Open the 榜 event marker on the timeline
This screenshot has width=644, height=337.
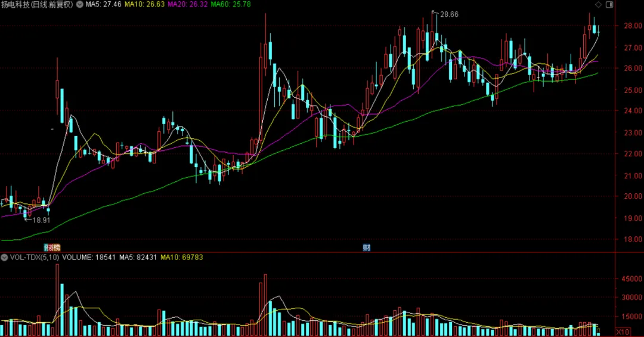(x=56, y=248)
